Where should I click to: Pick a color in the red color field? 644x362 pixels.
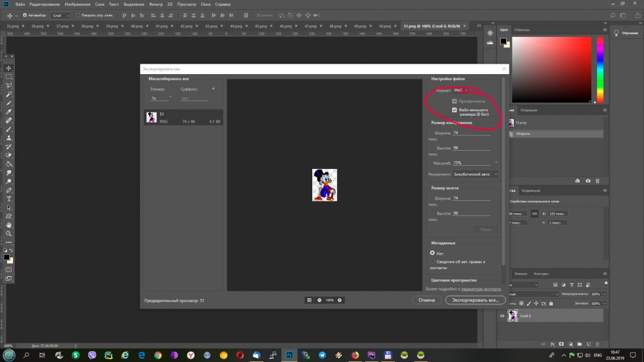tap(552, 70)
